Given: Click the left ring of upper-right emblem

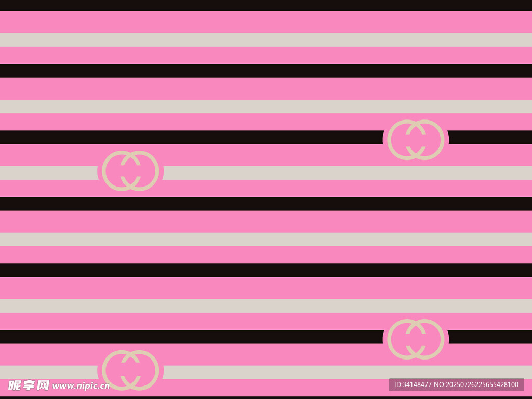Looking at the screenshot, I should tap(390, 140).
